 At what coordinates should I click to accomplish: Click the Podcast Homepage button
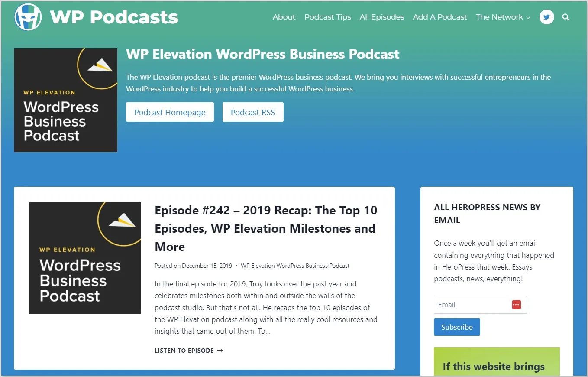170,112
